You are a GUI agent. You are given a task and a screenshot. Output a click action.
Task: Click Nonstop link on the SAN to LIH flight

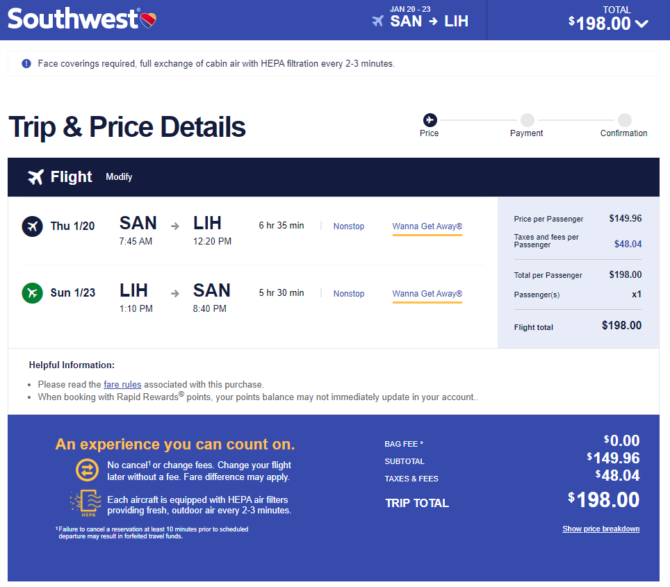(349, 226)
